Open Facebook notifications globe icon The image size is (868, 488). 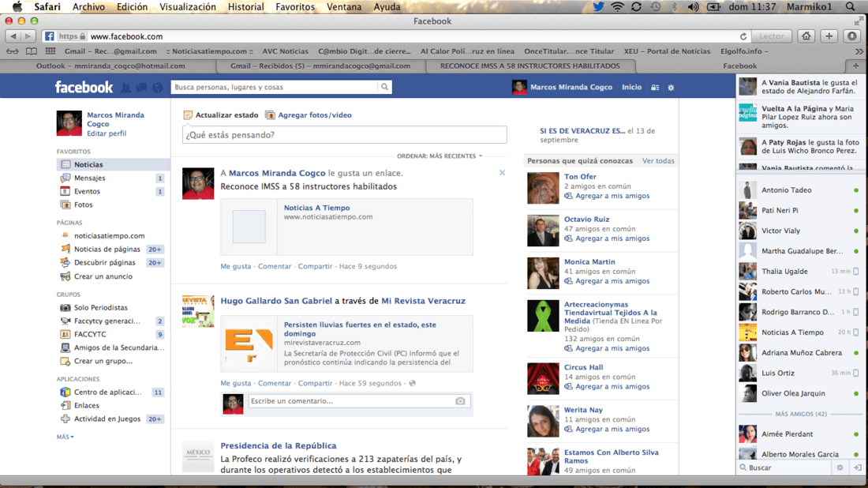(x=158, y=88)
